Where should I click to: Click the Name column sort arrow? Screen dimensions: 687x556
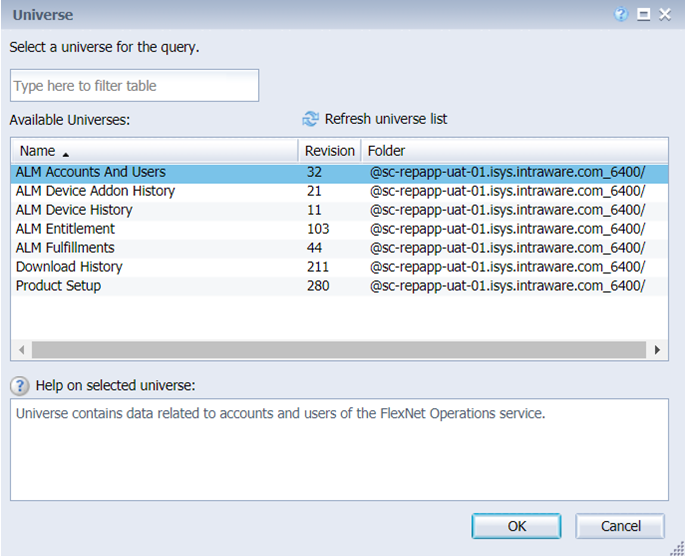click(x=66, y=154)
